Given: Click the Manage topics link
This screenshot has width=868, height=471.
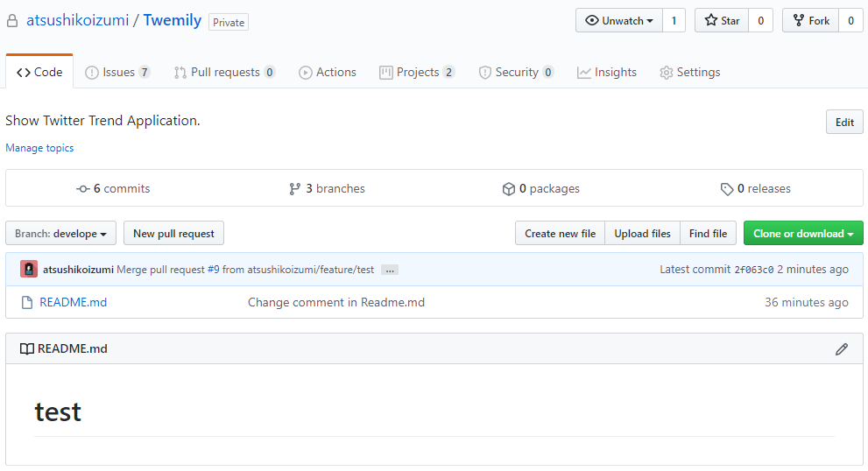Looking at the screenshot, I should coord(39,148).
